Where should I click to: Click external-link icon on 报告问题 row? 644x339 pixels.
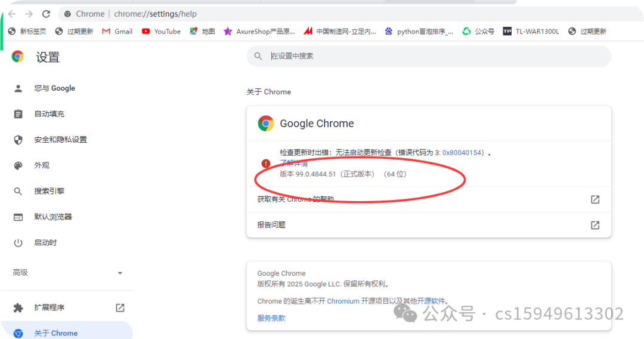tap(595, 225)
